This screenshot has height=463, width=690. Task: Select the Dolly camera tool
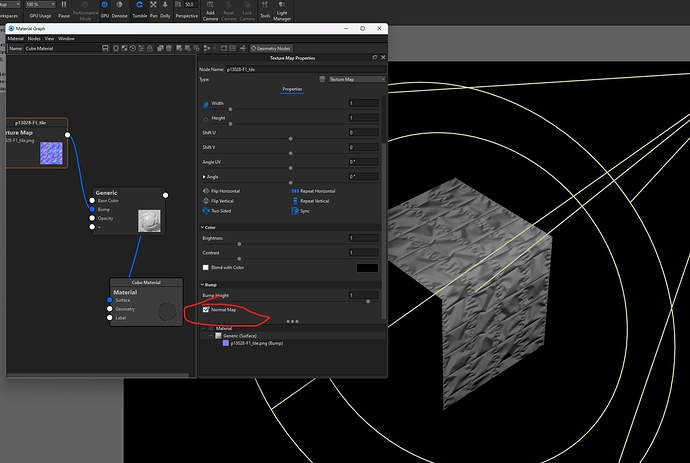(165, 10)
